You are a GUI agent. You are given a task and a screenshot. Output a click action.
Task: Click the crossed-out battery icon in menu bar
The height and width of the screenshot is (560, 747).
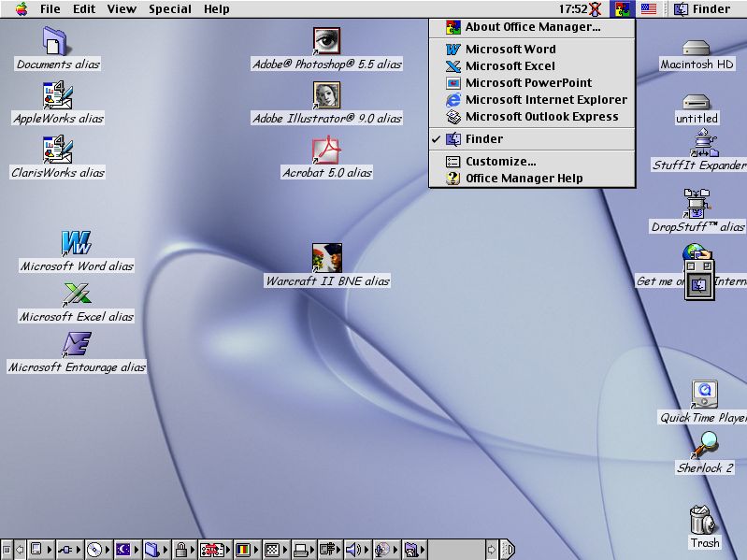click(595, 9)
